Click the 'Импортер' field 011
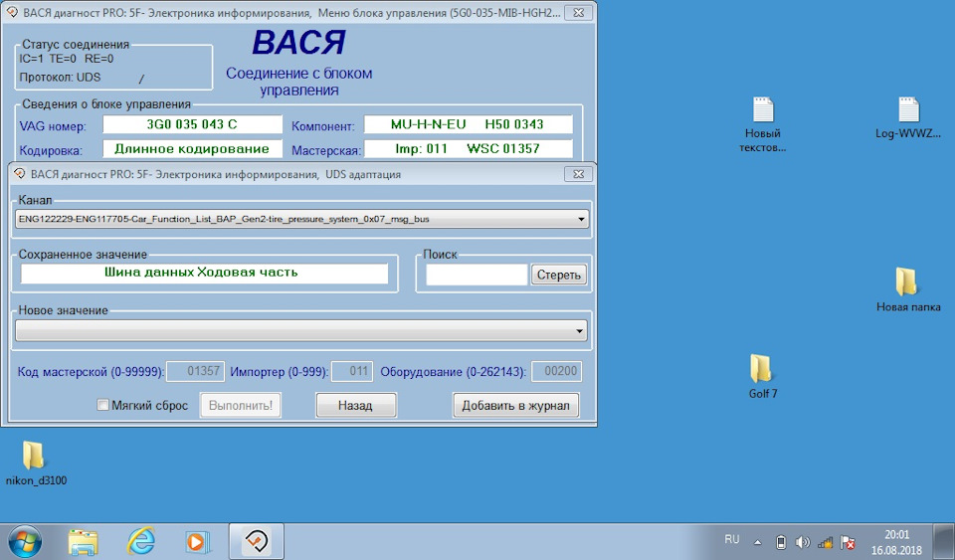 (351, 371)
